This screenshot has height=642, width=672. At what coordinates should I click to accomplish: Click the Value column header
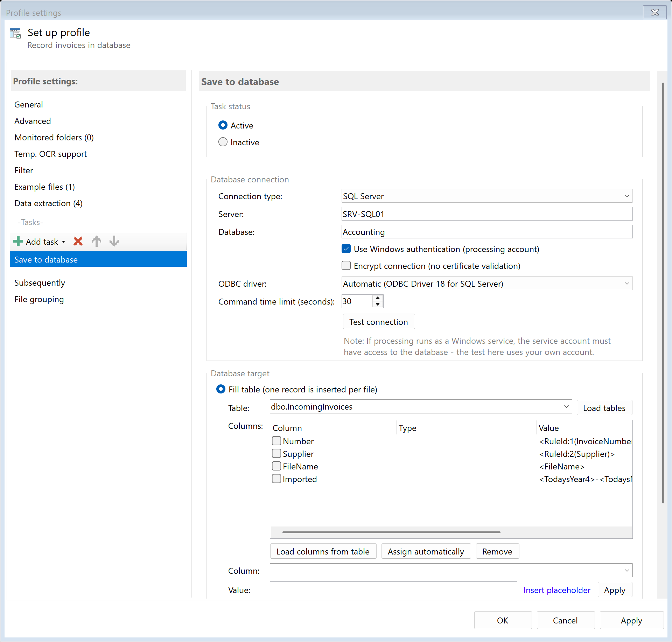pyautogui.click(x=584, y=428)
